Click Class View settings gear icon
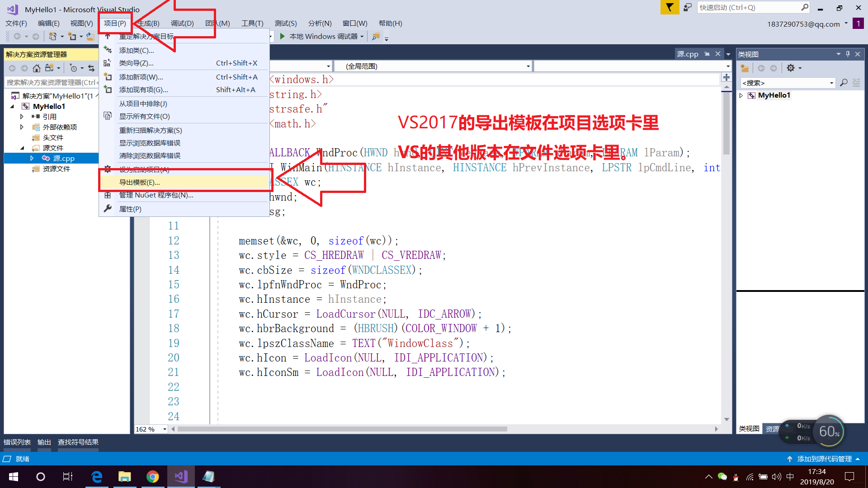The height and width of the screenshot is (488, 868). (x=790, y=68)
